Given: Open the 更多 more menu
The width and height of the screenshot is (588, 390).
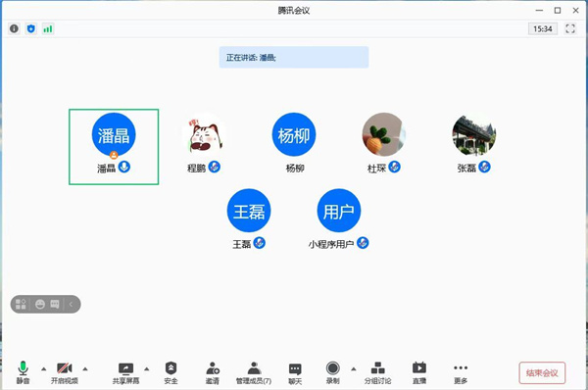Looking at the screenshot, I should (x=461, y=373).
